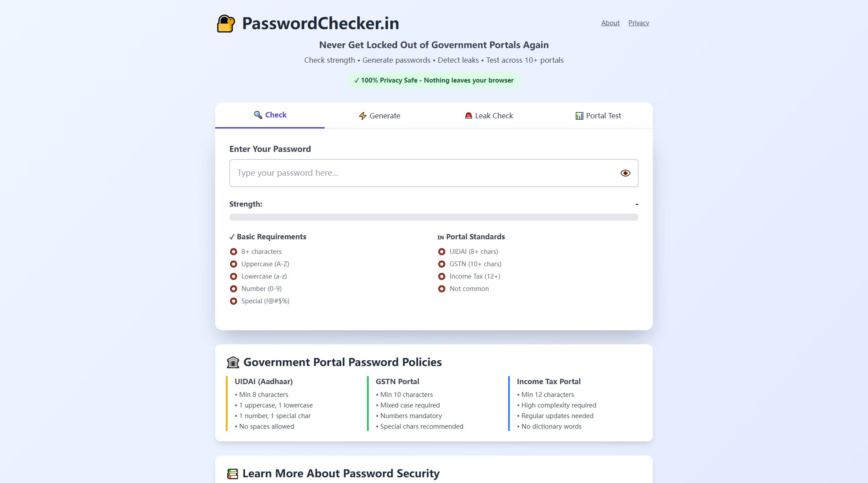This screenshot has height=483, width=868.
Task: Click the padlock logo next to PasswordChecker.in
Action: (226, 23)
